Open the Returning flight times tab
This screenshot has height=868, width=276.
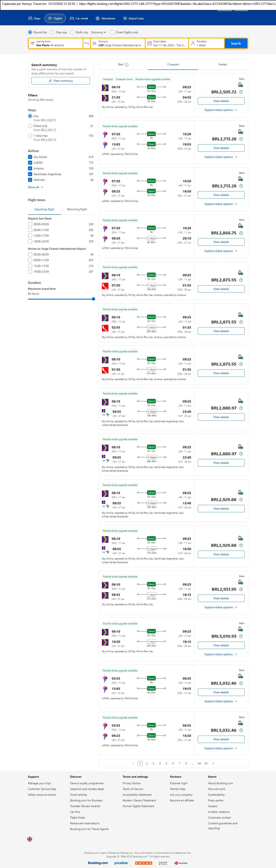[x=77, y=209]
